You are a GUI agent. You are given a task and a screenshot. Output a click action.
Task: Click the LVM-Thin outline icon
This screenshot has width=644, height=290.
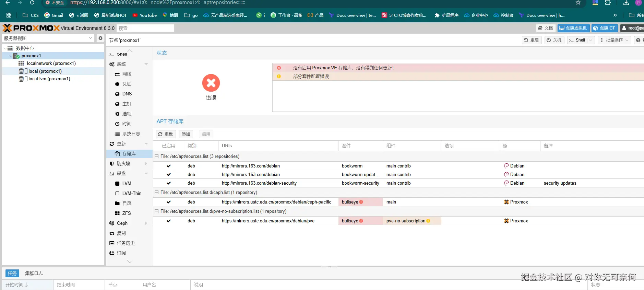click(117, 194)
